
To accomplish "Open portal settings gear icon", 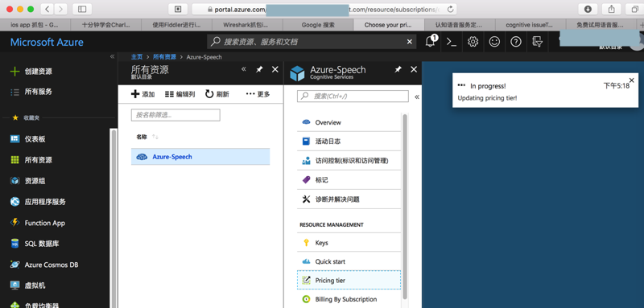I will pyautogui.click(x=473, y=42).
